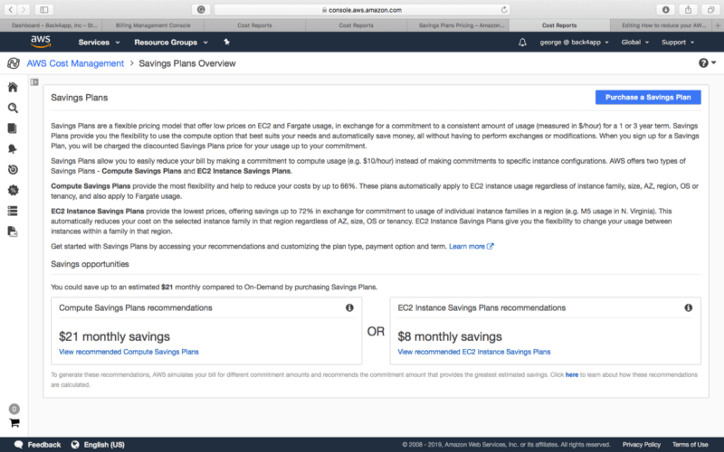
Task: Open the george @ back4app account dropdown
Action: point(574,42)
